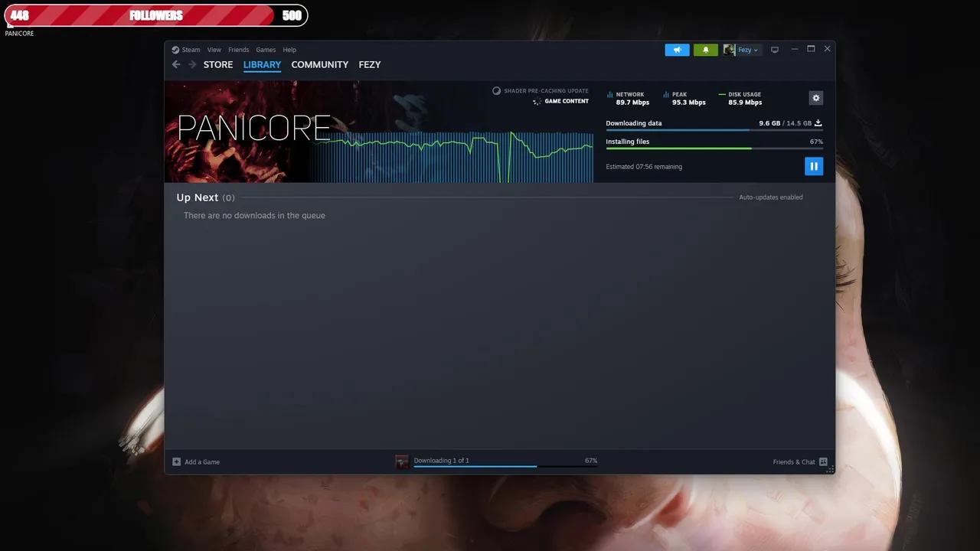This screenshot has height=551, width=980.
Task: Click the network bars icon
Action: 610,95
